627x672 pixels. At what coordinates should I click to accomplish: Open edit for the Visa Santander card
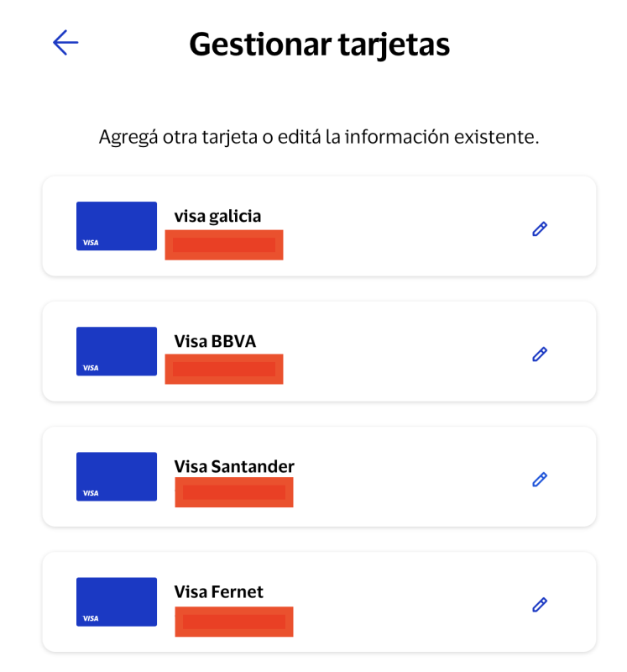pos(540,479)
